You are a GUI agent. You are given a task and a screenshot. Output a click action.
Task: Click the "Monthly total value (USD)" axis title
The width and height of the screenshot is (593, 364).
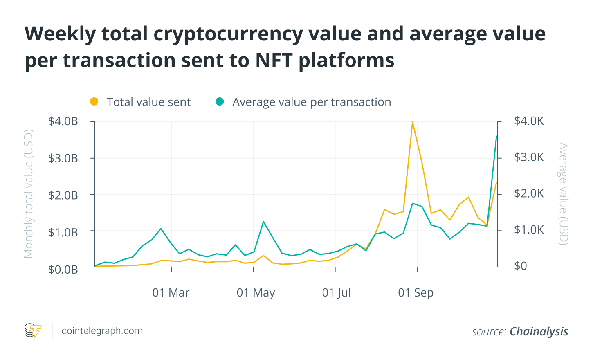click(29, 194)
